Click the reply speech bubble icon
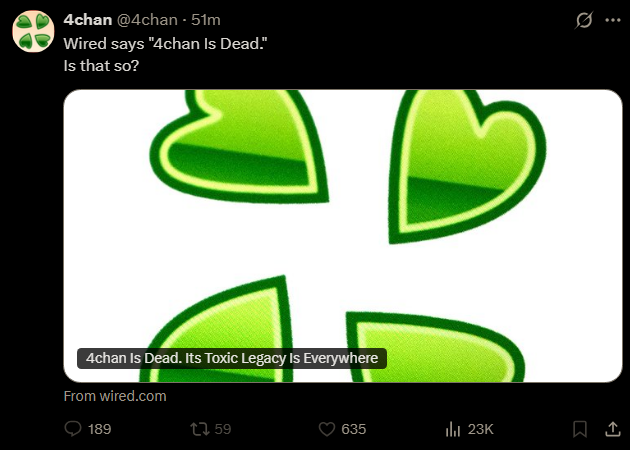The image size is (630, 450). pyautogui.click(x=72, y=429)
